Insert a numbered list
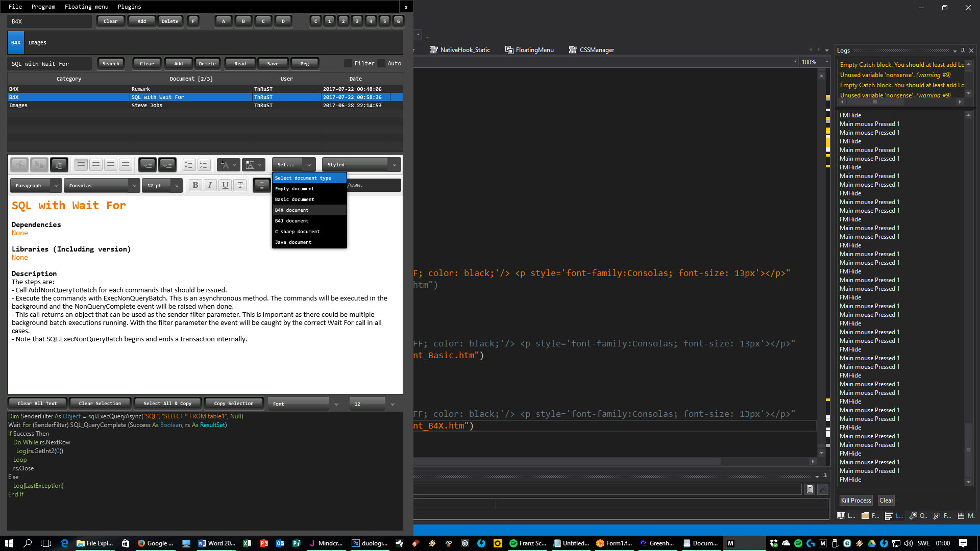980x551 pixels. tap(204, 165)
